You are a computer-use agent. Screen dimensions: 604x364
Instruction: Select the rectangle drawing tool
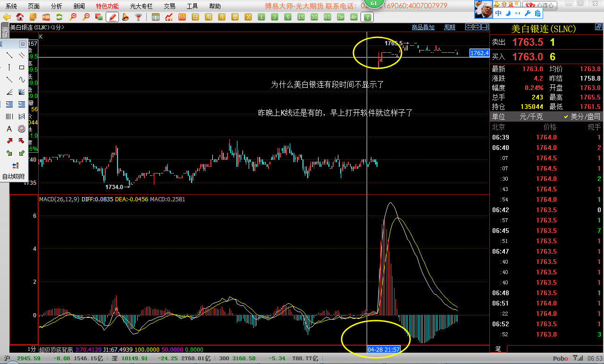tap(22, 67)
